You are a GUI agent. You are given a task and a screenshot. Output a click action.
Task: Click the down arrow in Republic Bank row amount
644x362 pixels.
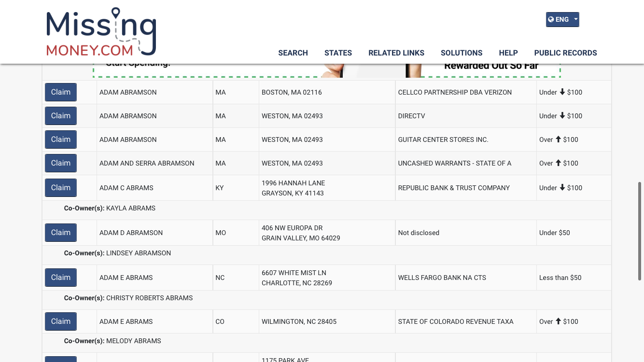point(562,187)
